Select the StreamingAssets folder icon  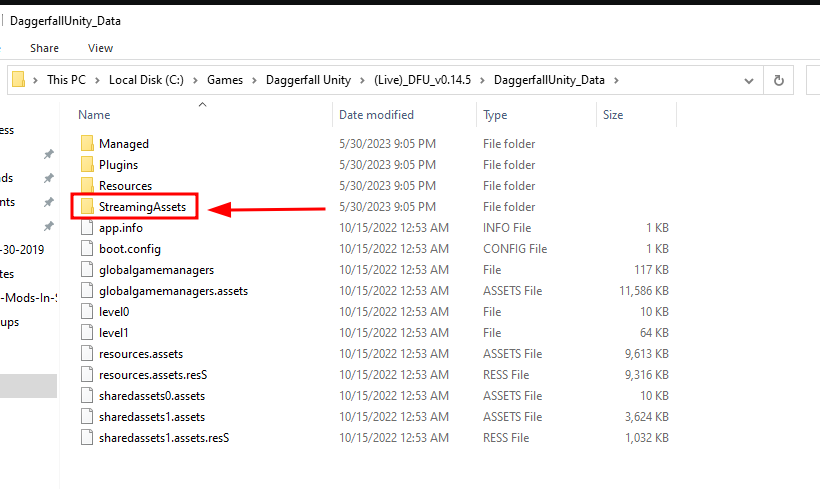point(87,207)
